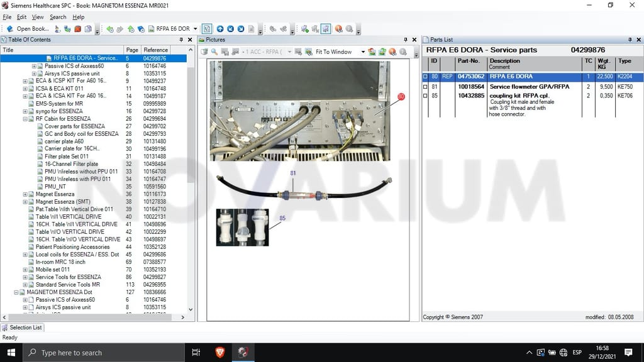Click the document copy icon beside the red book icon

coord(88,29)
